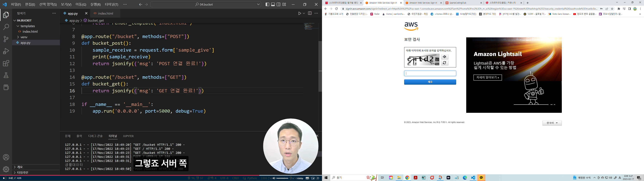Toggle video subtitles icon

(307, 178)
